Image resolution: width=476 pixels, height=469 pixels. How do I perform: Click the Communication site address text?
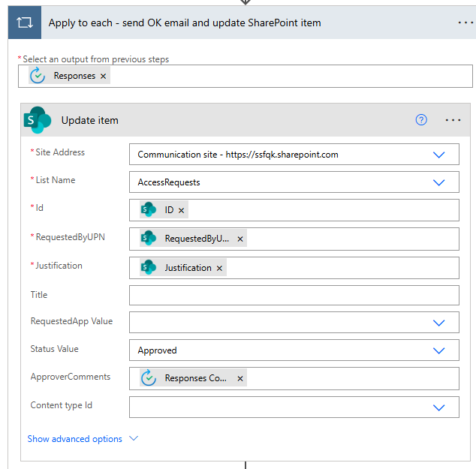coord(238,155)
